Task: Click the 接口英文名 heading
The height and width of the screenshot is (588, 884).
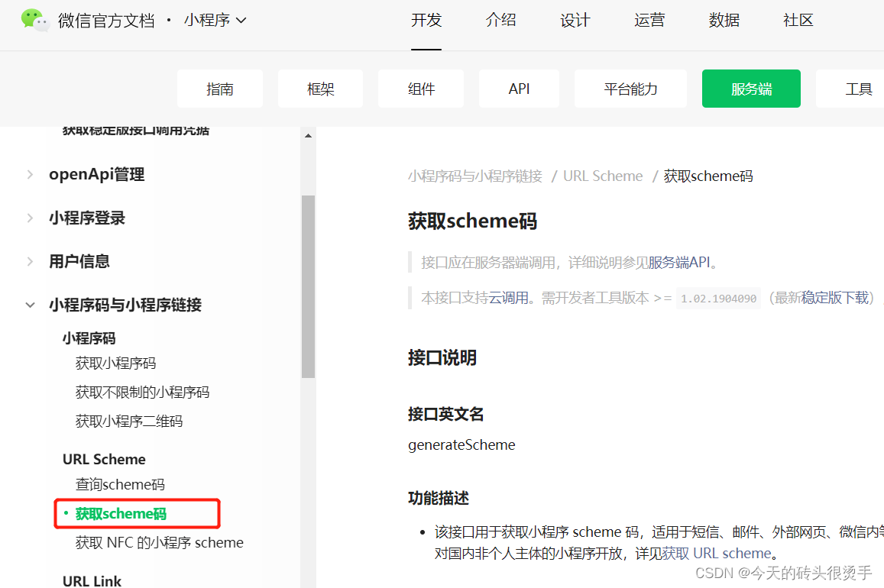Action: [446, 415]
